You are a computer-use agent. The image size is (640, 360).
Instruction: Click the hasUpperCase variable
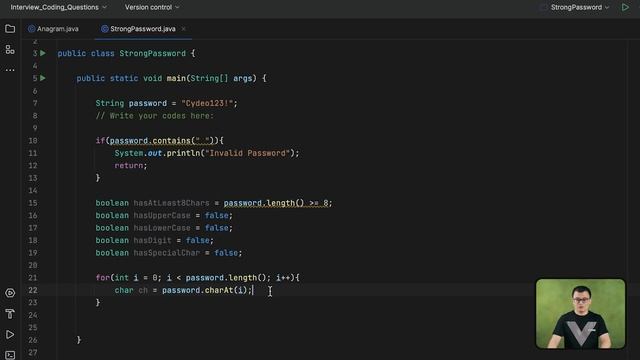click(x=162, y=216)
